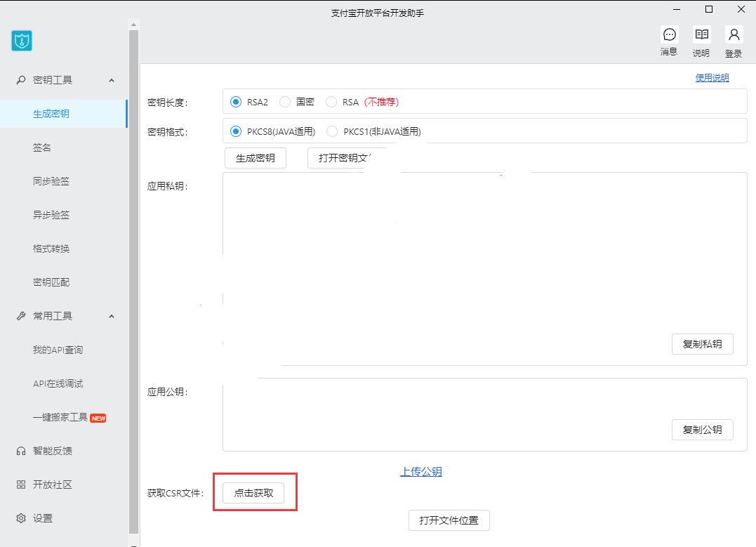Click the 智能反馈 headset icon

tap(21, 451)
